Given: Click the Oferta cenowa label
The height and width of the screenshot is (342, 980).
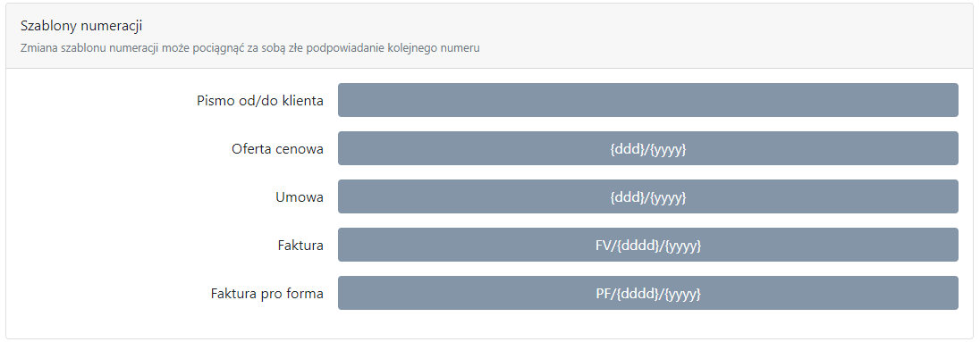Looking at the screenshot, I should (277, 148).
